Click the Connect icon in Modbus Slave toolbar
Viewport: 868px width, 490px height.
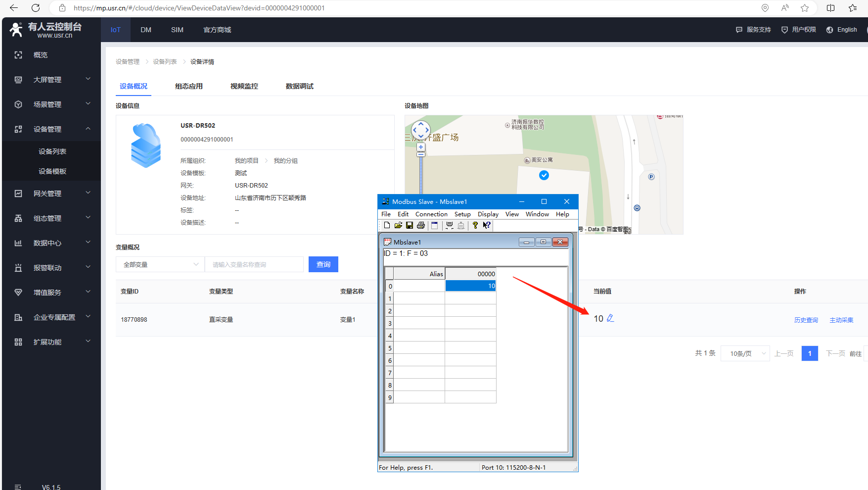click(450, 225)
